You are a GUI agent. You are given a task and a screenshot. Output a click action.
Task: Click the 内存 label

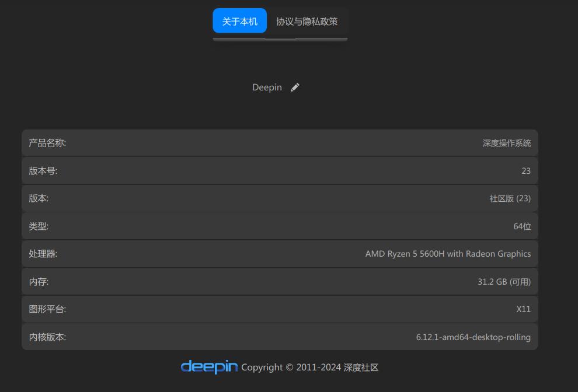coord(39,282)
